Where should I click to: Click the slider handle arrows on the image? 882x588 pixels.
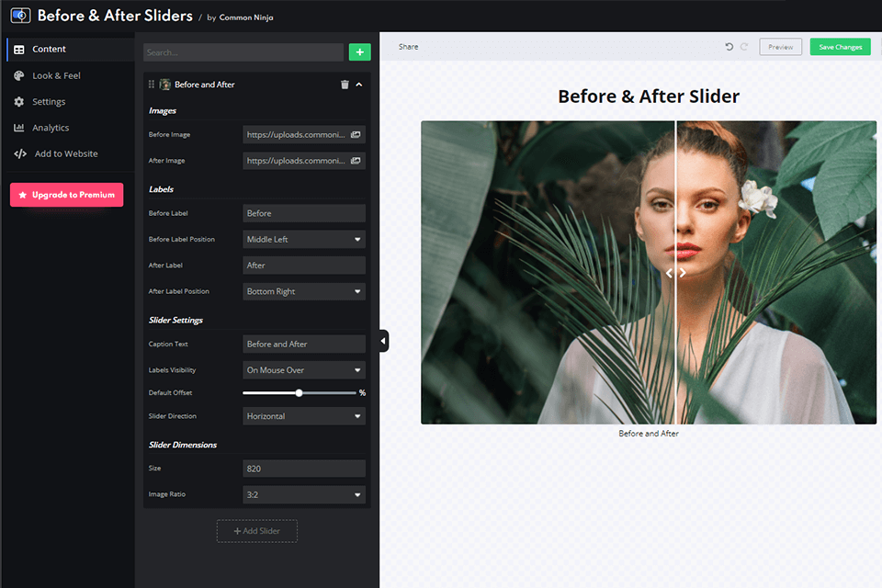[675, 273]
